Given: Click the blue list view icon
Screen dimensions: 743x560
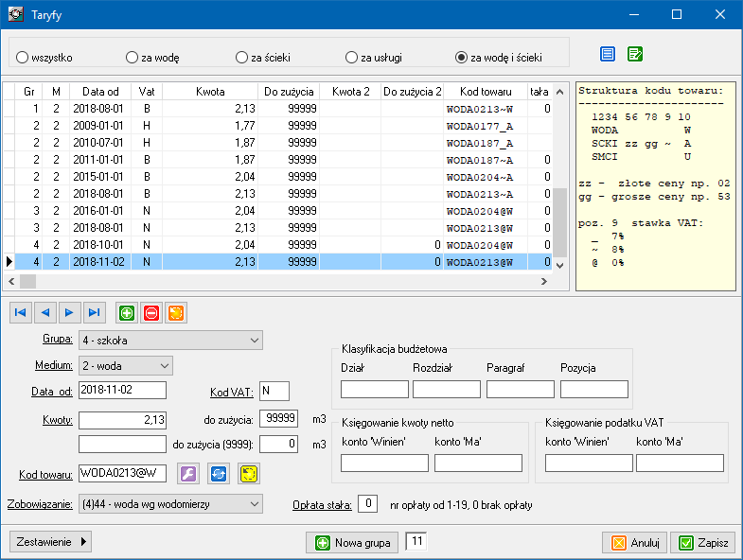Looking at the screenshot, I should 609,54.
